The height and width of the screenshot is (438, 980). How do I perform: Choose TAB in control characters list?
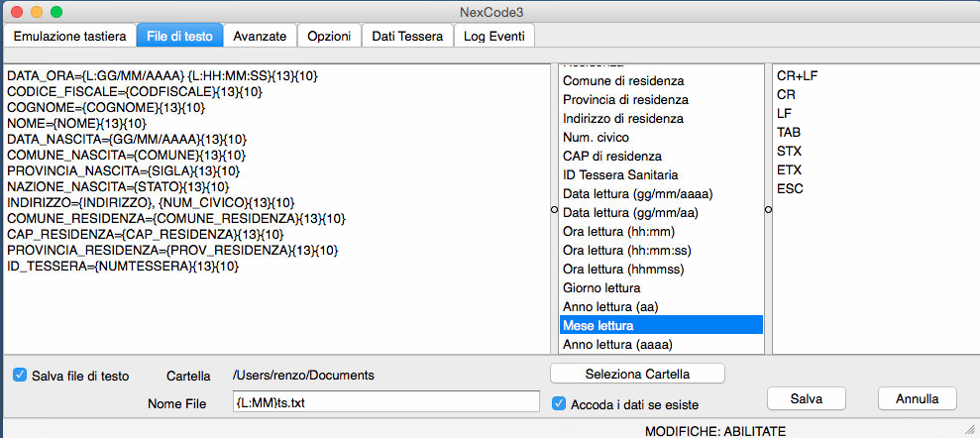789,132
